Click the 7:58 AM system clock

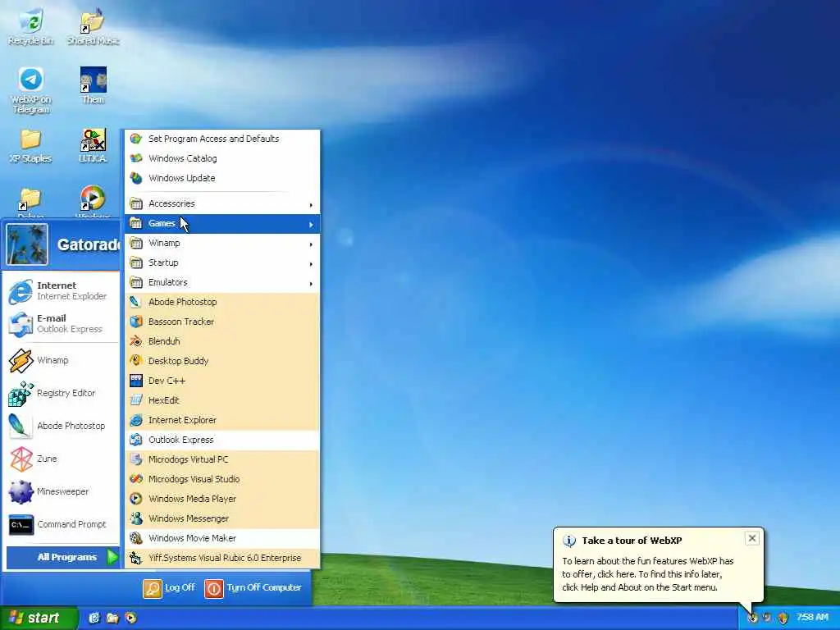[812, 618]
